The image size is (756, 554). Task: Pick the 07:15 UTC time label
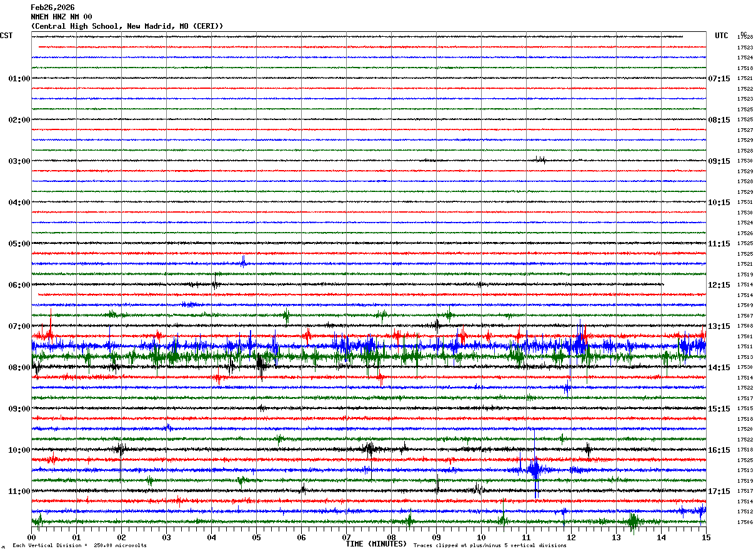click(719, 79)
